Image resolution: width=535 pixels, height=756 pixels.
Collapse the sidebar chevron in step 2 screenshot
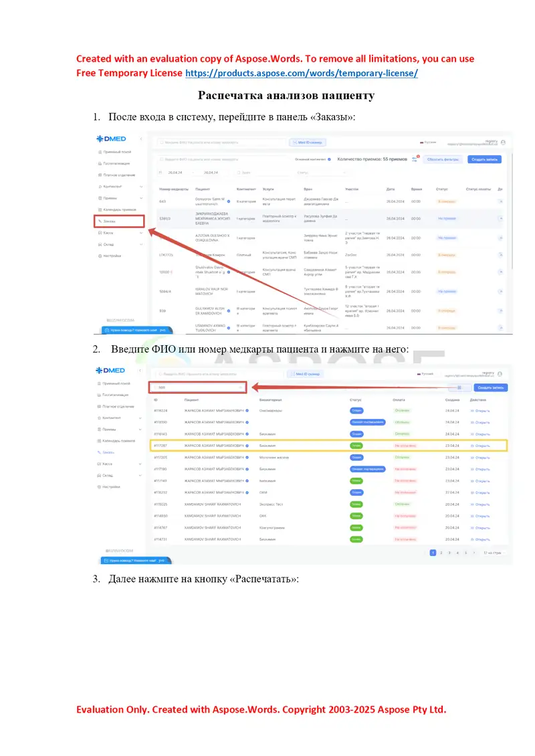point(140,370)
